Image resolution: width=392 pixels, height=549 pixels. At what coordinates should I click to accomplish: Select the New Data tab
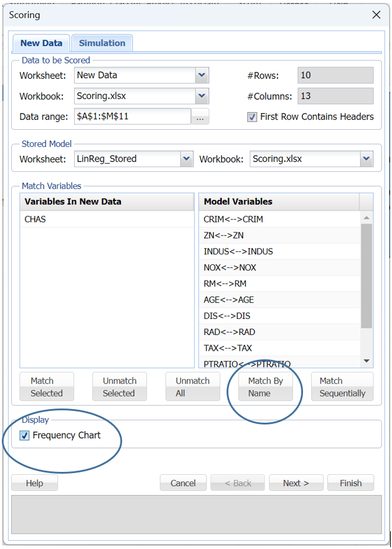click(x=41, y=43)
